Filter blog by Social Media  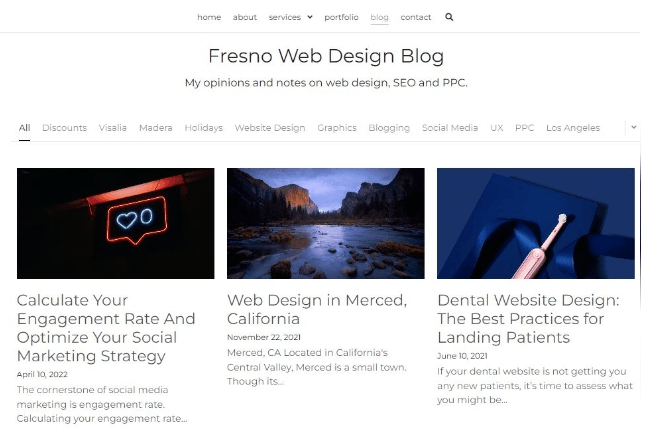click(450, 128)
